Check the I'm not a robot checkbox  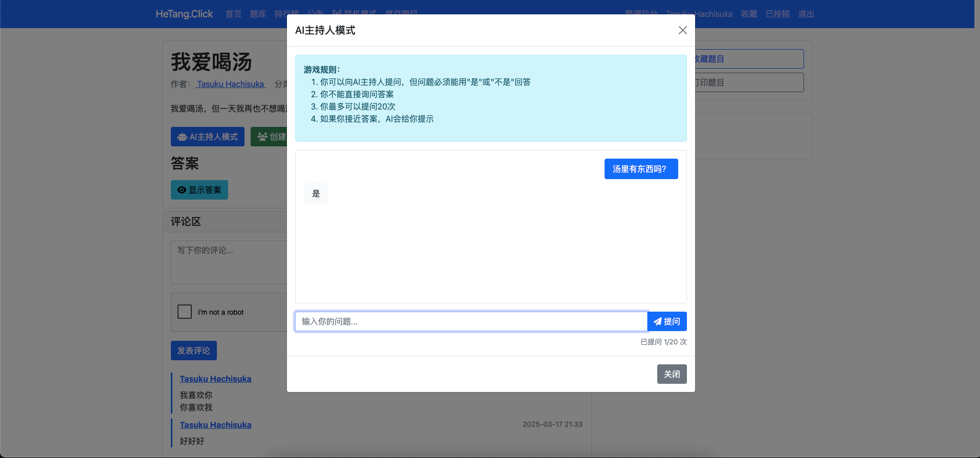(185, 312)
